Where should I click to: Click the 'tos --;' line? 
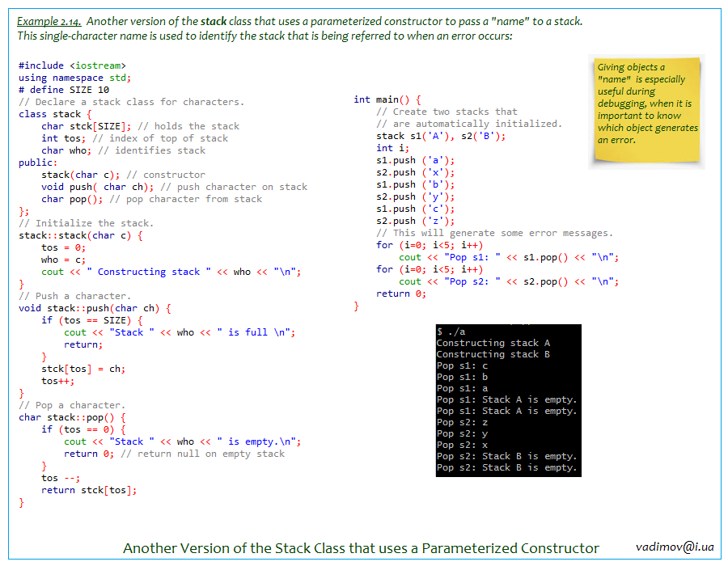(61, 478)
